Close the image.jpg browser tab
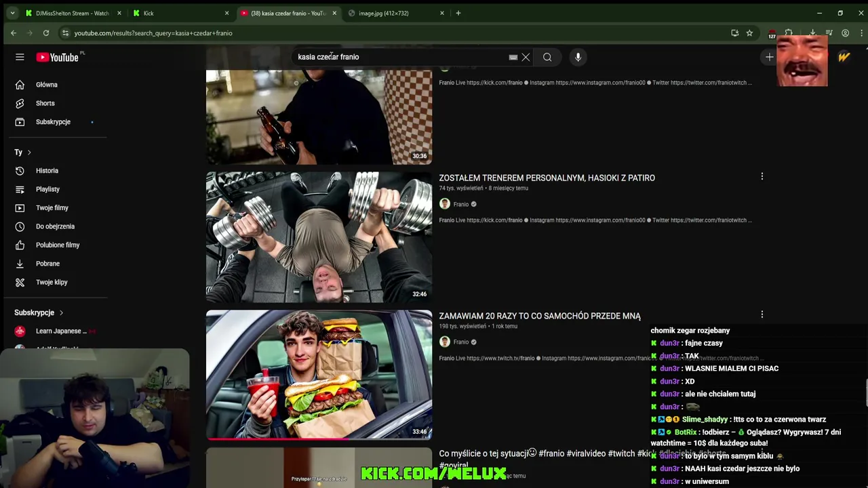 [x=442, y=13]
